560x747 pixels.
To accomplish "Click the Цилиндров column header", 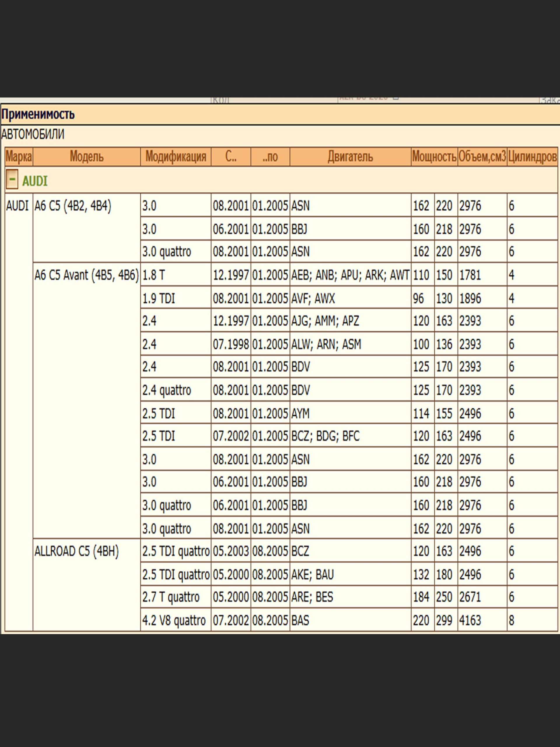I will [532, 157].
